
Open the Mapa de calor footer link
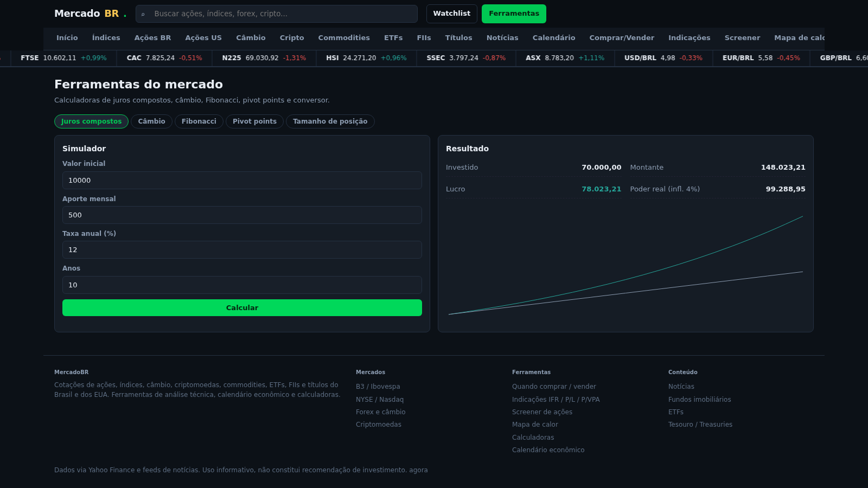tap(535, 425)
